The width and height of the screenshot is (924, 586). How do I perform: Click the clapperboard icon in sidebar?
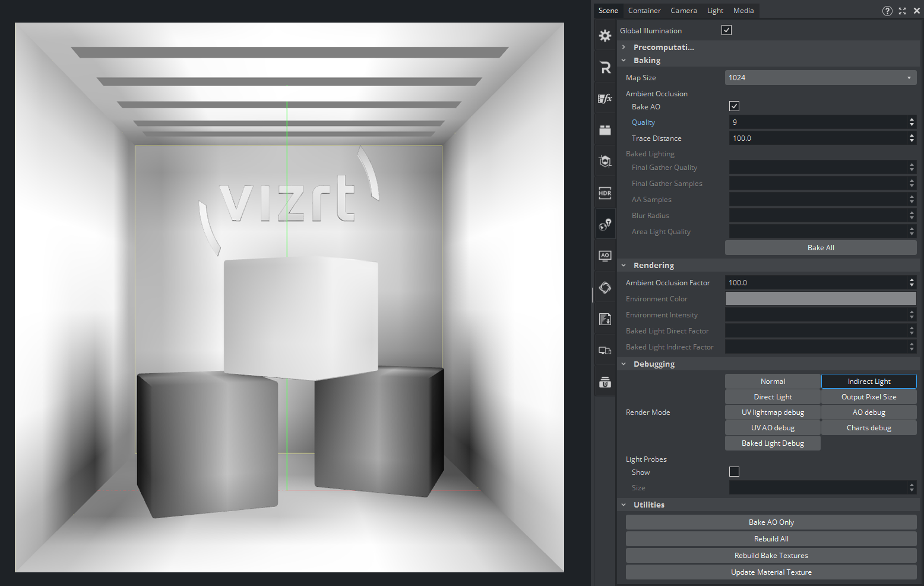[x=605, y=130]
